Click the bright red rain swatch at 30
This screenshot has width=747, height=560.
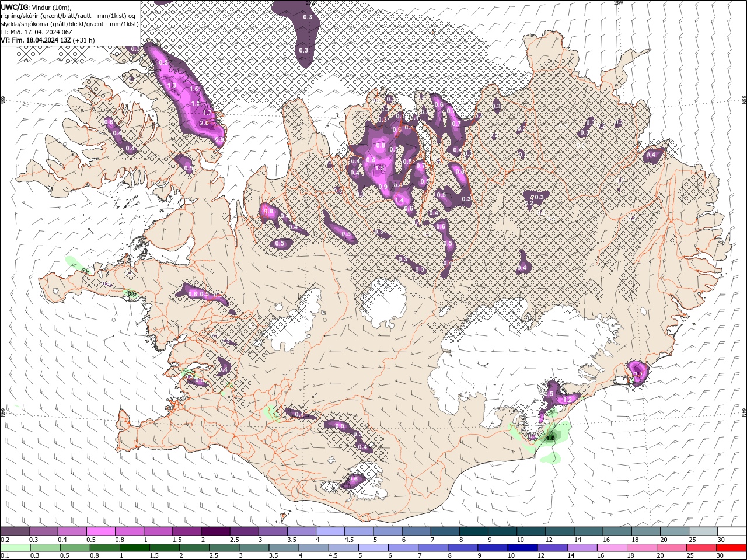point(730,547)
